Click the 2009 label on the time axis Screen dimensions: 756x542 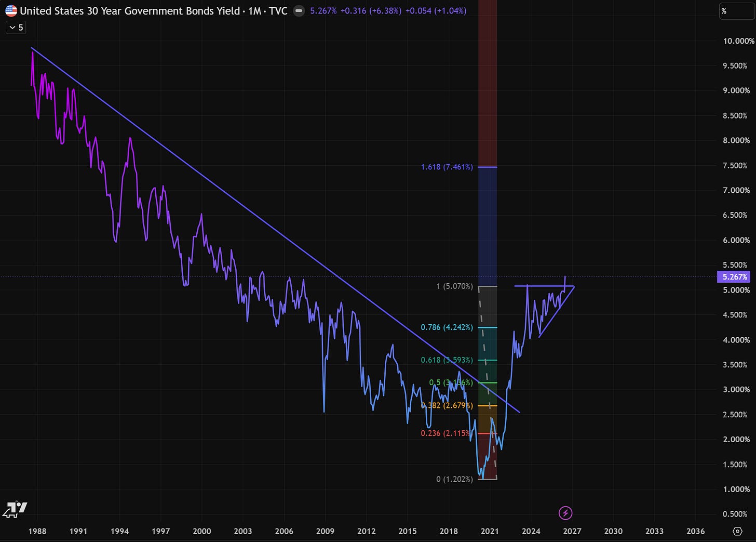(326, 531)
